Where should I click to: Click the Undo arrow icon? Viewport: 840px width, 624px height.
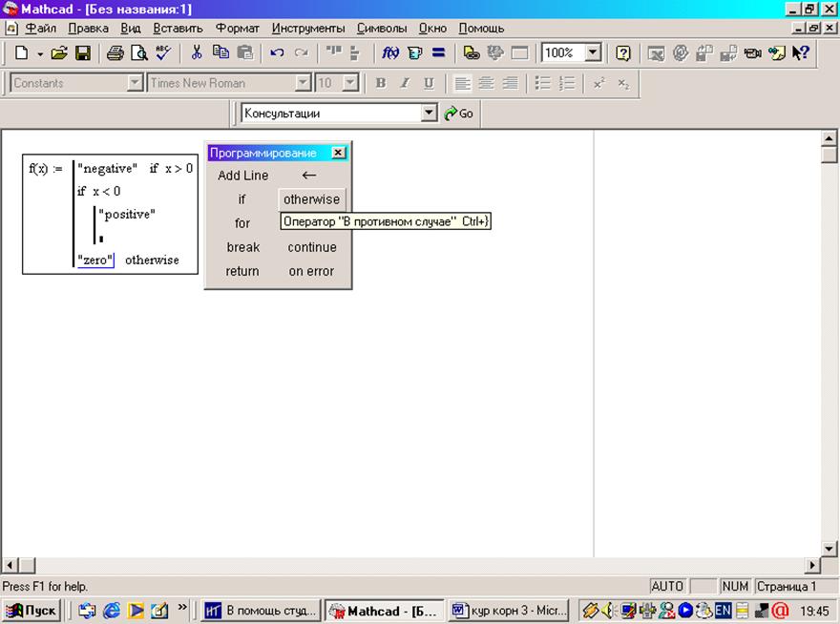coord(277,53)
